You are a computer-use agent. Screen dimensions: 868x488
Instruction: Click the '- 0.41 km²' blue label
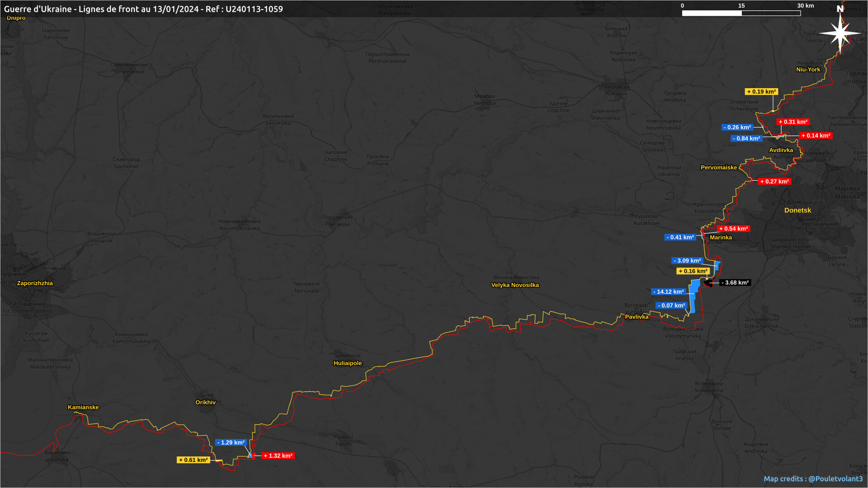point(680,237)
